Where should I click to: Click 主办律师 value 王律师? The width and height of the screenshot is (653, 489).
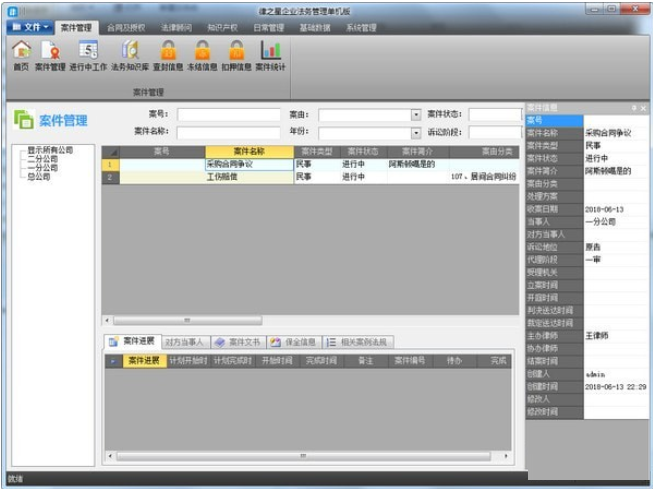point(597,336)
